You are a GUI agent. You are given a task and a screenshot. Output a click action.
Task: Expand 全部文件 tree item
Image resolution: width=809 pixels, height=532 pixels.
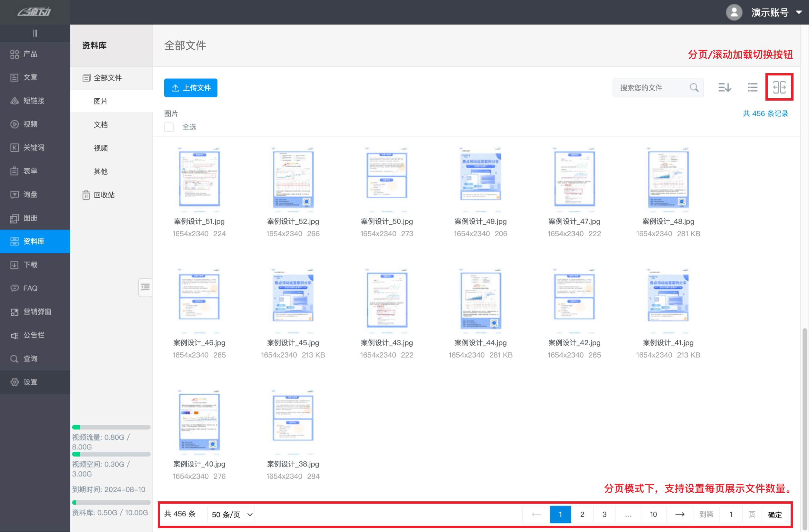pos(107,78)
